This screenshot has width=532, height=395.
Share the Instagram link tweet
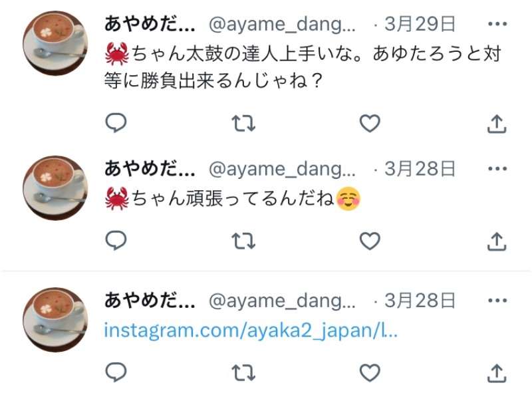pyautogui.click(x=497, y=373)
